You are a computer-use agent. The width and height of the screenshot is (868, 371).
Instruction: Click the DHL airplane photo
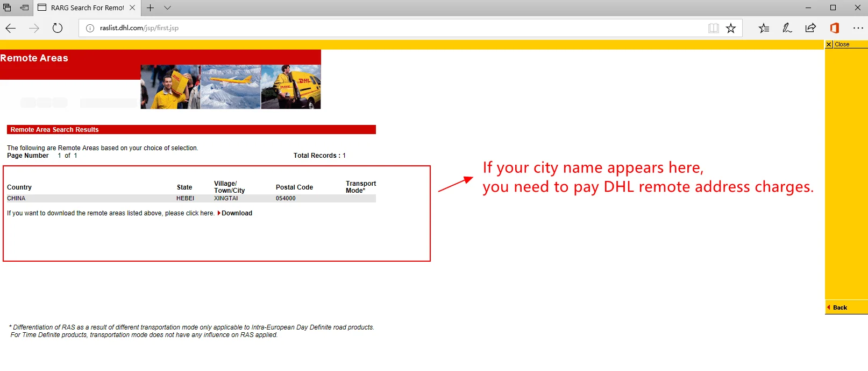[x=231, y=87]
